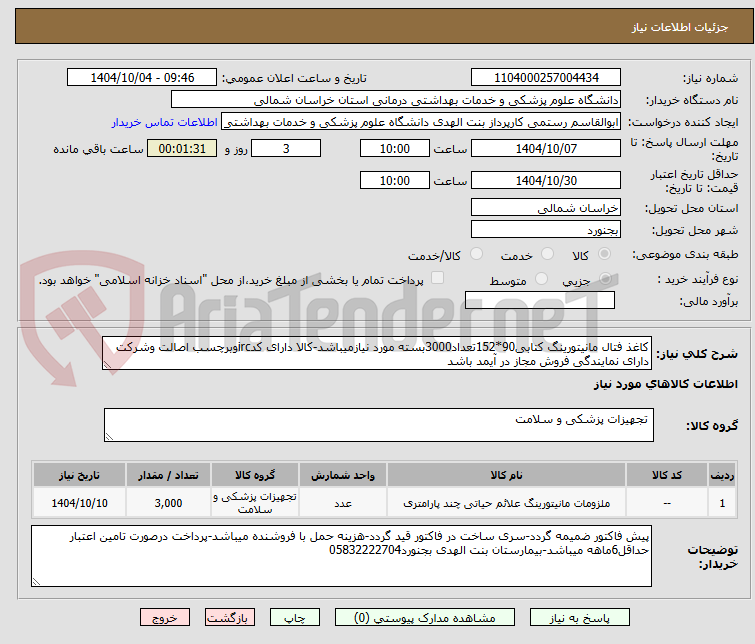Screen dimensions: 755x644
Task: Click the توضیحات خریدار notes textarea
Action: click(341, 556)
